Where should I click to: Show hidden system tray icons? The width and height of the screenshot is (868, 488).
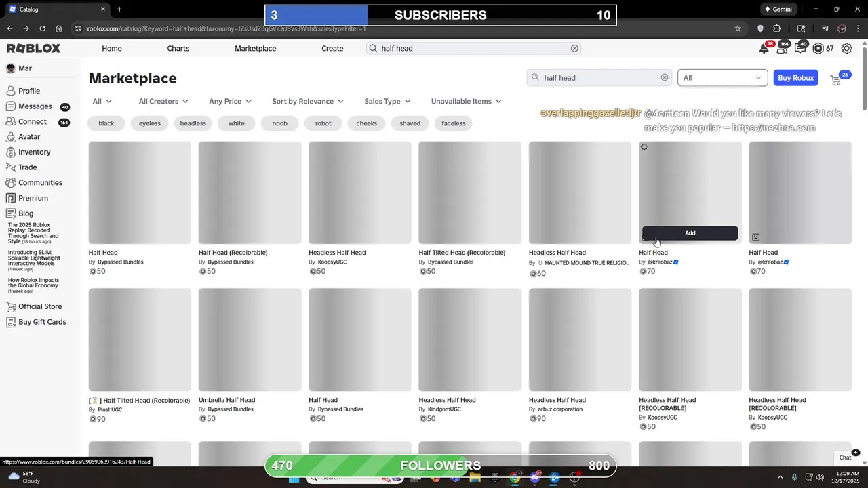pyautogui.click(x=780, y=476)
